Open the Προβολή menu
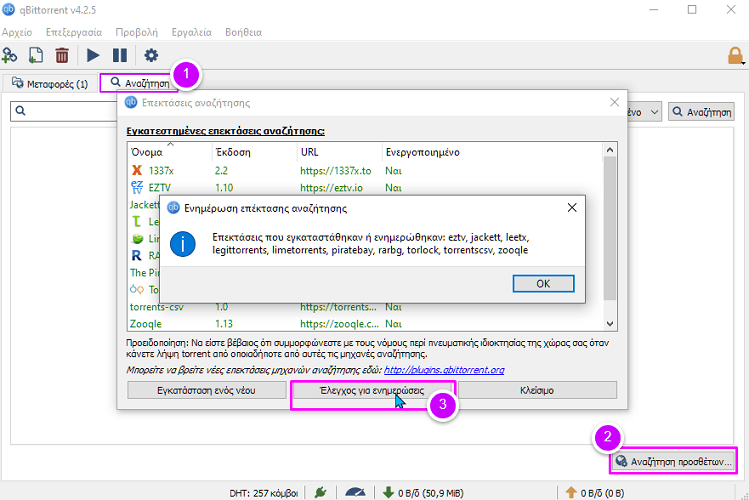This screenshot has width=749, height=500. [137, 32]
